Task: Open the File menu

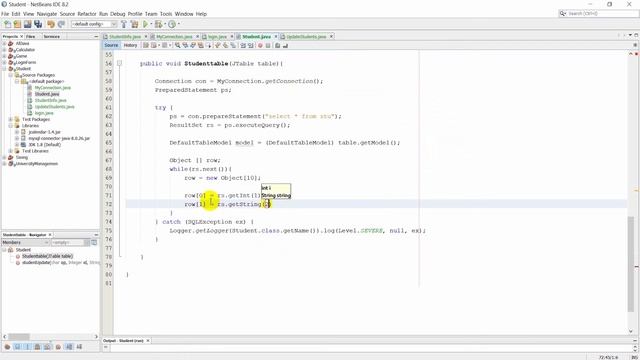Action: click(x=5, y=14)
